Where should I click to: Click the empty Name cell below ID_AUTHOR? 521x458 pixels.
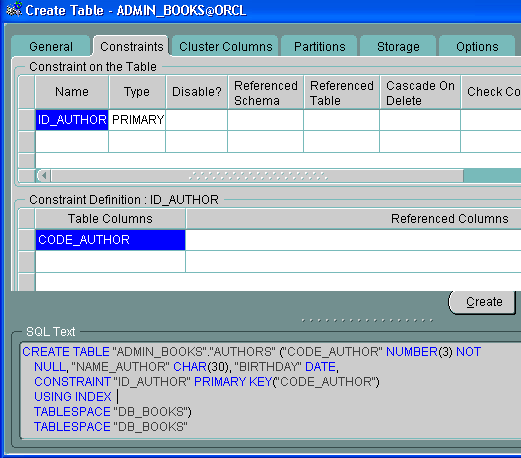pos(72,141)
